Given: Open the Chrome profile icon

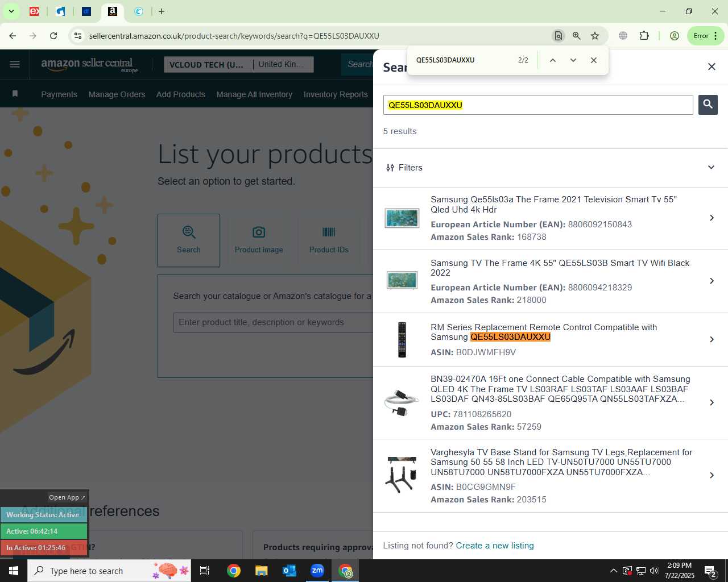Looking at the screenshot, I should 675,36.
